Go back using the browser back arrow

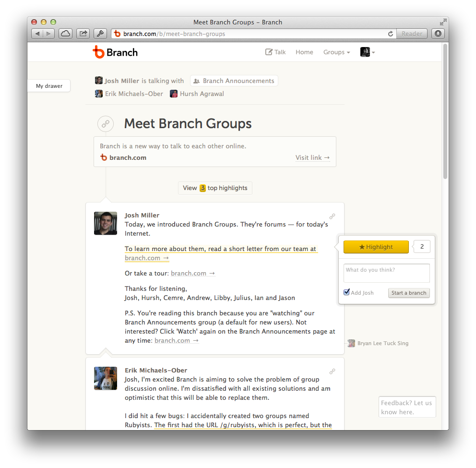[37, 34]
